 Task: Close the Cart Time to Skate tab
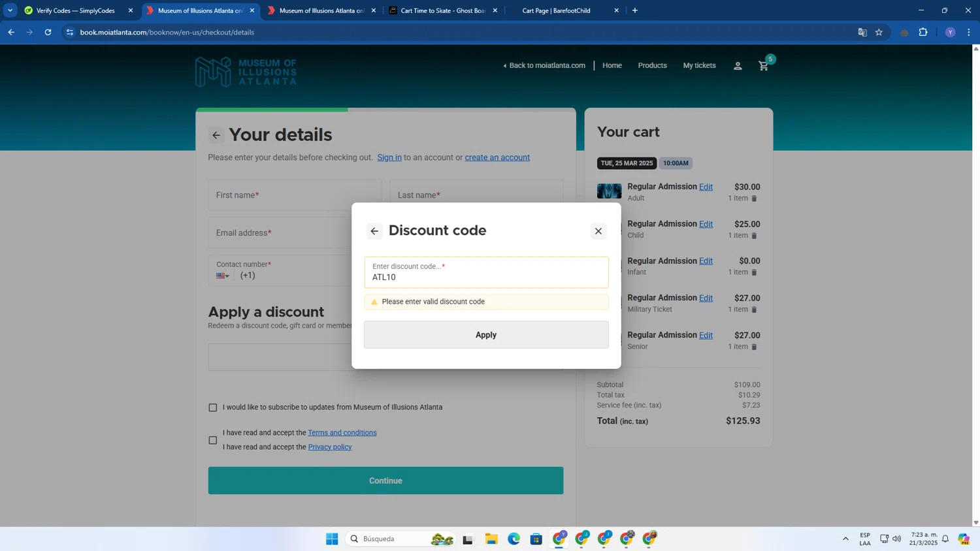(x=495, y=10)
